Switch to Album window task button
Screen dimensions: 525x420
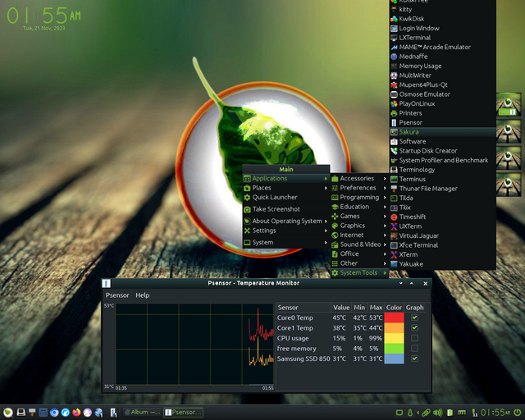click(142, 413)
